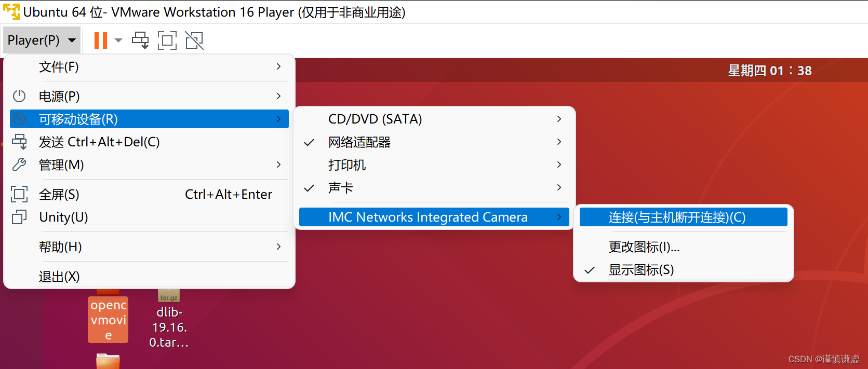868x369 pixels.
Task: Open the 打印机 submenu
Action: (434, 165)
